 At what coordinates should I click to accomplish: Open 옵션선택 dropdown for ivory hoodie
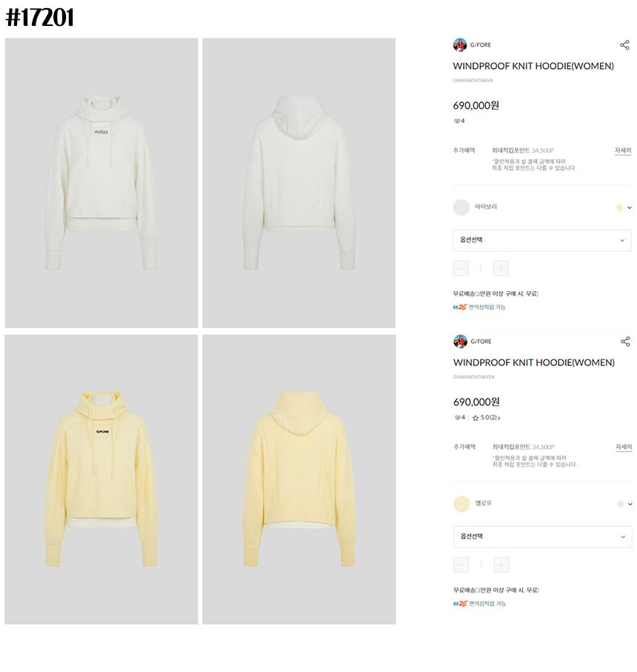pyautogui.click(x=542, y=240)
